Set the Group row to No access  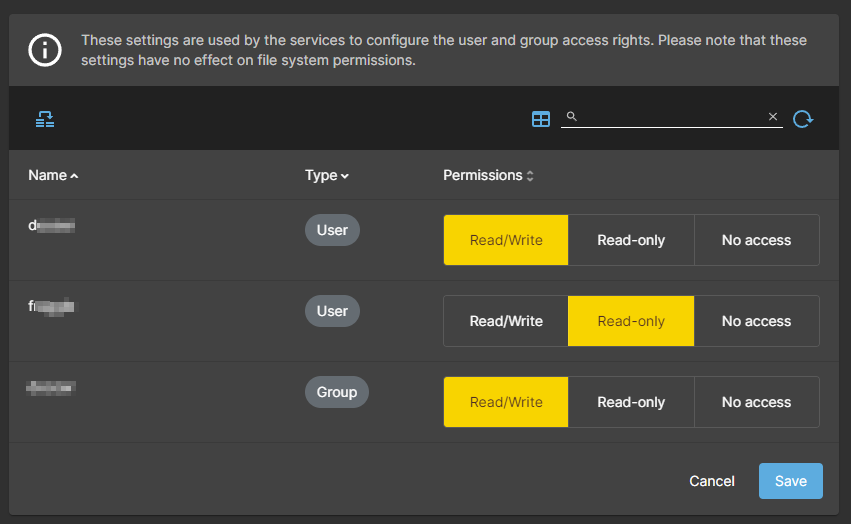click(x=757, y=402)
